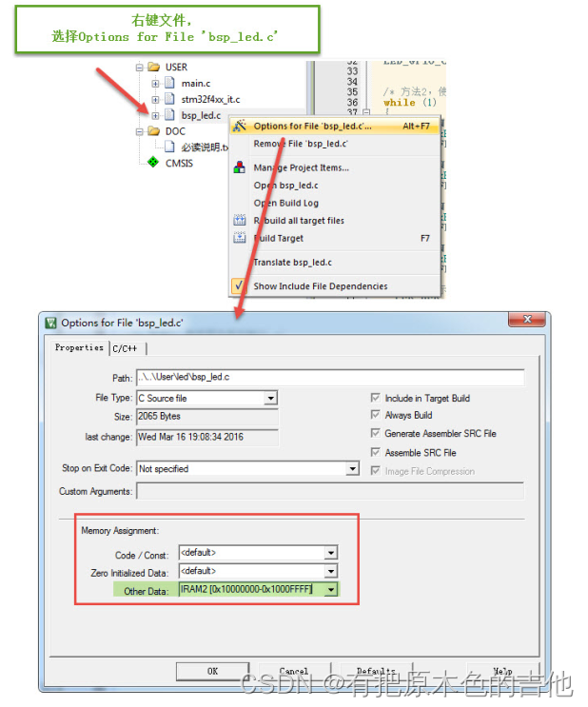Screen dimensions: 588x707
Task: Choose Translate bsp_led.c menu entry
Action: pyautogui.click(x=334, y=262)
